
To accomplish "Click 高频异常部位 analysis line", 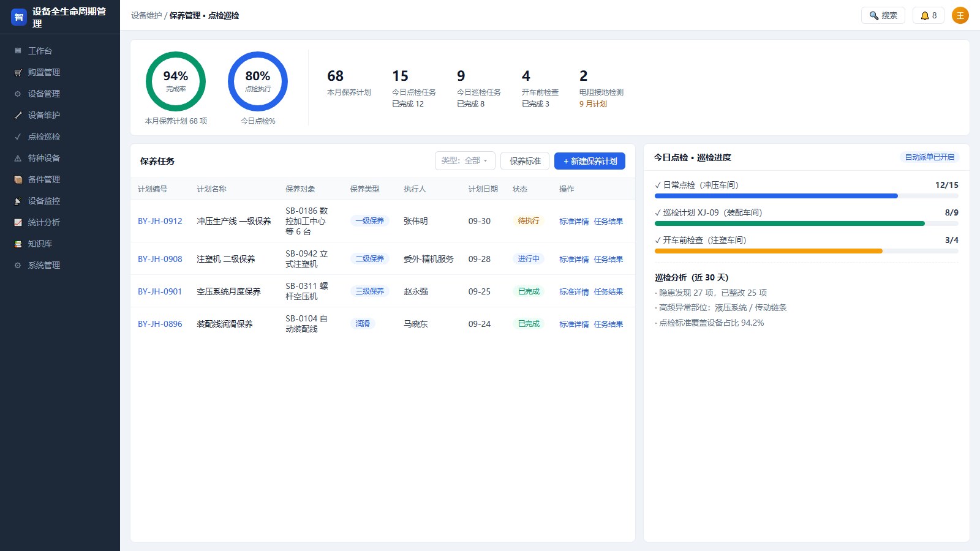I will 721,307.
